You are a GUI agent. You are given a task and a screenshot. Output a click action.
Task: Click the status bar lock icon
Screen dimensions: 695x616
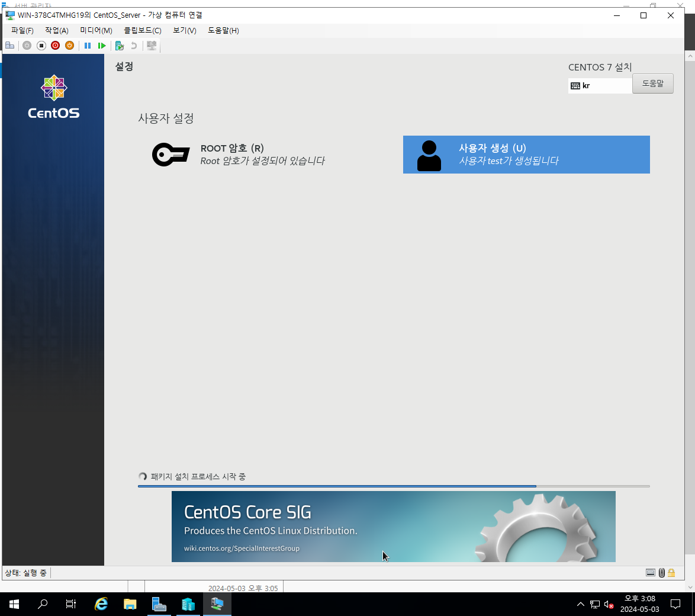671,573
